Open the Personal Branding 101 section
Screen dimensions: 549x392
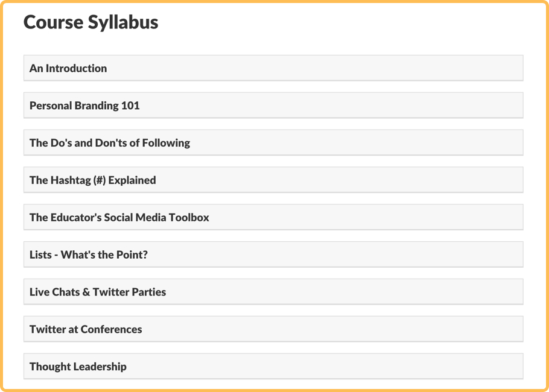click(x=273, y=106)
